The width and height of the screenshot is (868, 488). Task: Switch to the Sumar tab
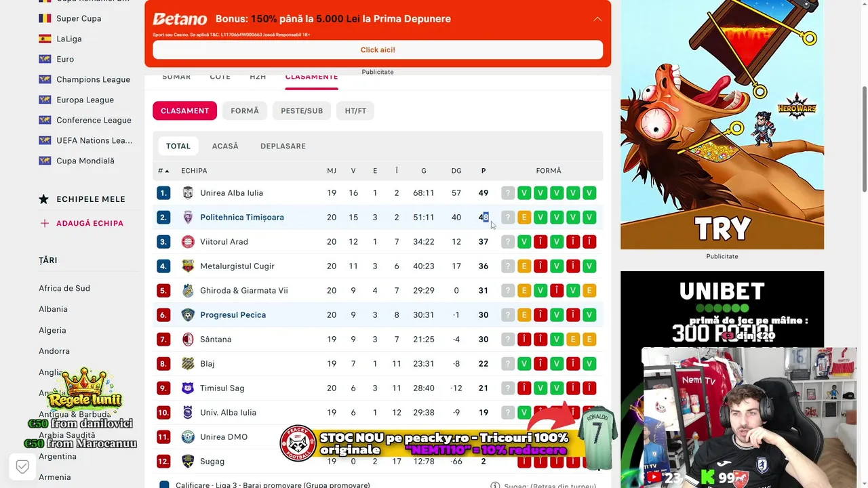pyautogui.click(x=176, y=77)
